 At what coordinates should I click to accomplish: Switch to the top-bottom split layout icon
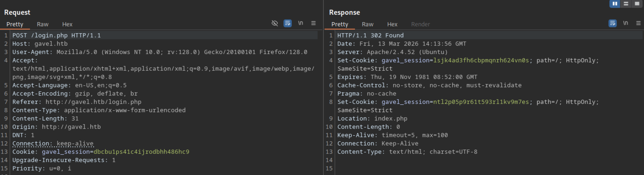pos(626,4)
